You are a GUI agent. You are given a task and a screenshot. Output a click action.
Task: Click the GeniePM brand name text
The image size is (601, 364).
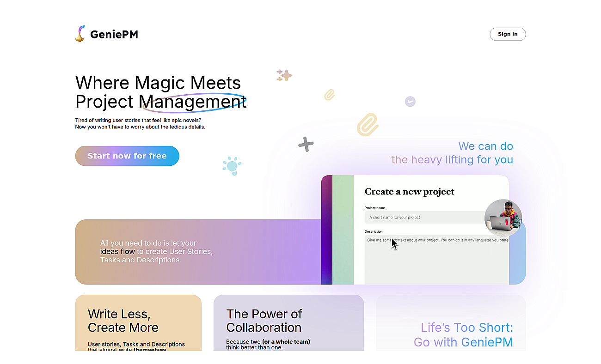click(x=114, y=34)
